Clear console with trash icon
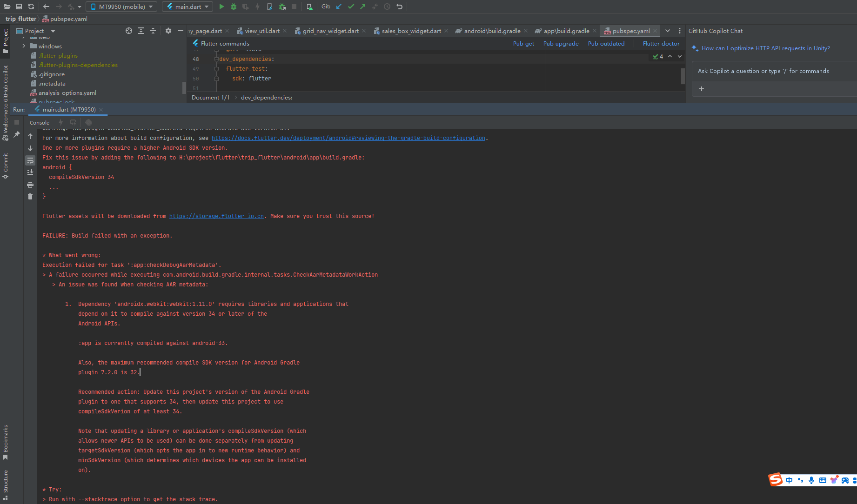The height and width of the screenshot is (504, 857). pos(30,197)
